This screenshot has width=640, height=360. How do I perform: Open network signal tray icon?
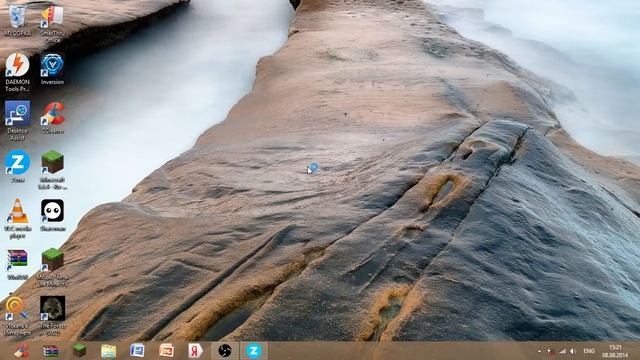562,351
